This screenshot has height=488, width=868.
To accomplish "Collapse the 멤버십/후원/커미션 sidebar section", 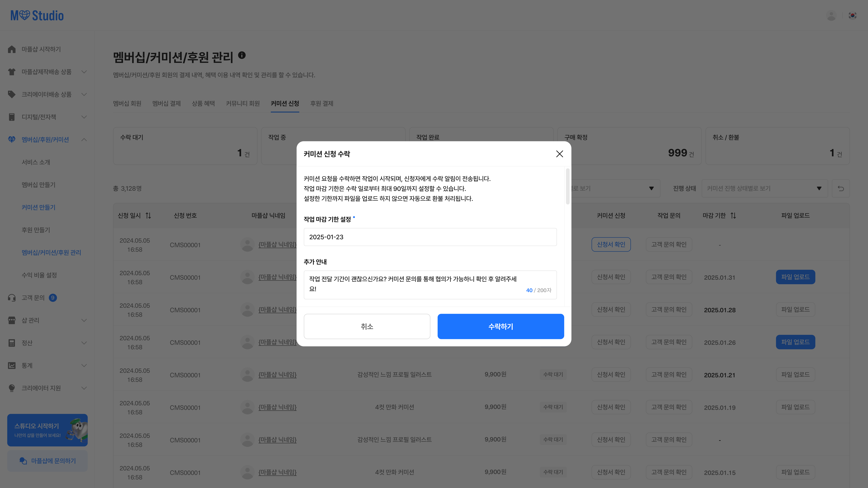I will [84, 139].
